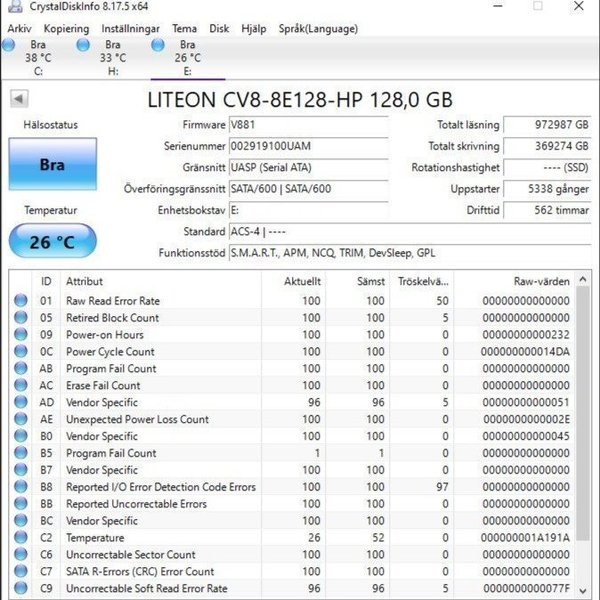Screen dimensions: 600x600
Task: Click the status orb for SATA R-Errors row
Action: [x=21, y=571]
